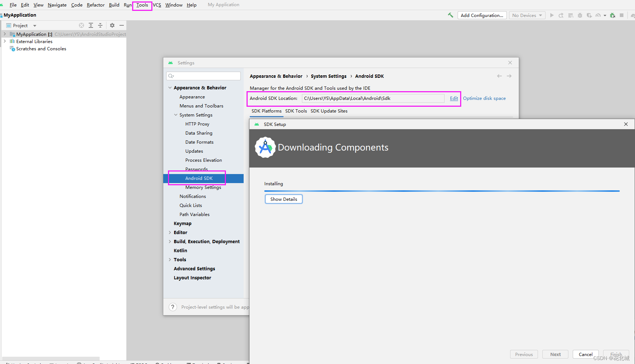Select Advanced Settings item

194,269
